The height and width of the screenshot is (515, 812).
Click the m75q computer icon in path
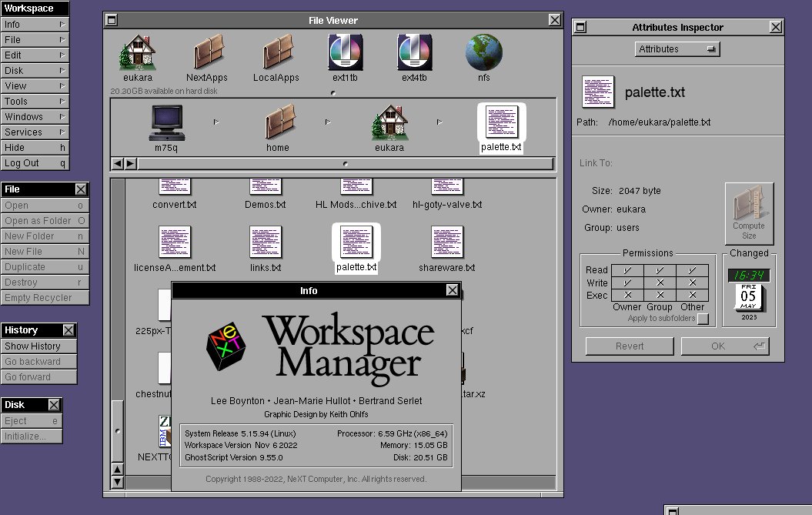coord(166,122)
